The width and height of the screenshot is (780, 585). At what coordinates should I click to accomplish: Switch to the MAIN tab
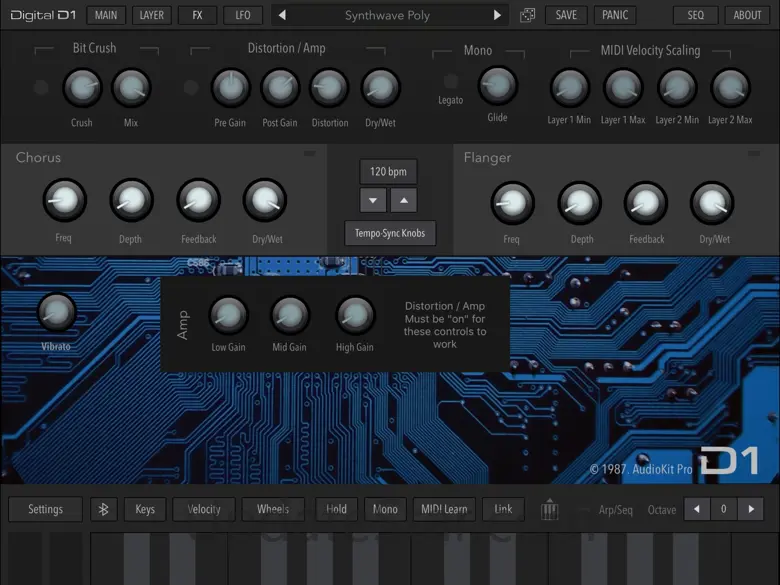[106, 15]
